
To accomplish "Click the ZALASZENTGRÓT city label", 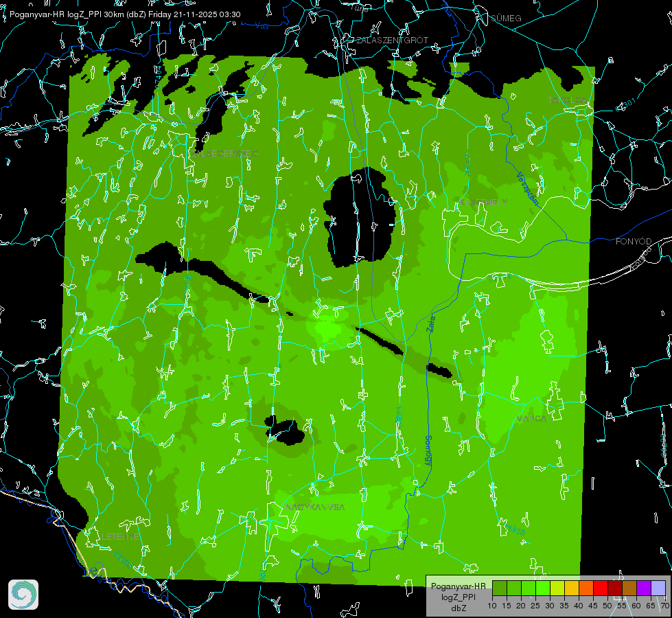I will (392, 41).
